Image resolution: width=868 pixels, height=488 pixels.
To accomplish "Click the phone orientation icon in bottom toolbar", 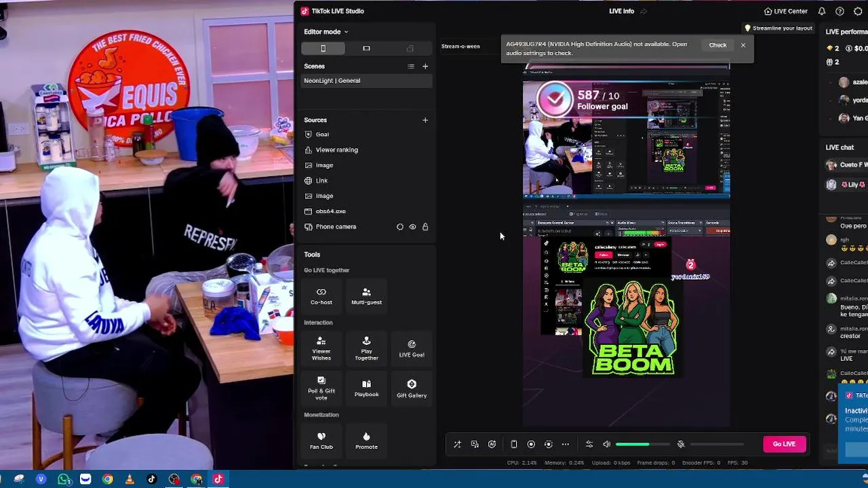I will (514, 445).
